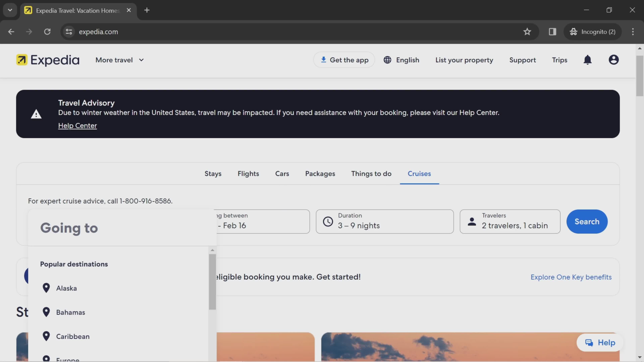
Task: Choose Alaska from popular destinations
Action: click(x=118, y=288)
